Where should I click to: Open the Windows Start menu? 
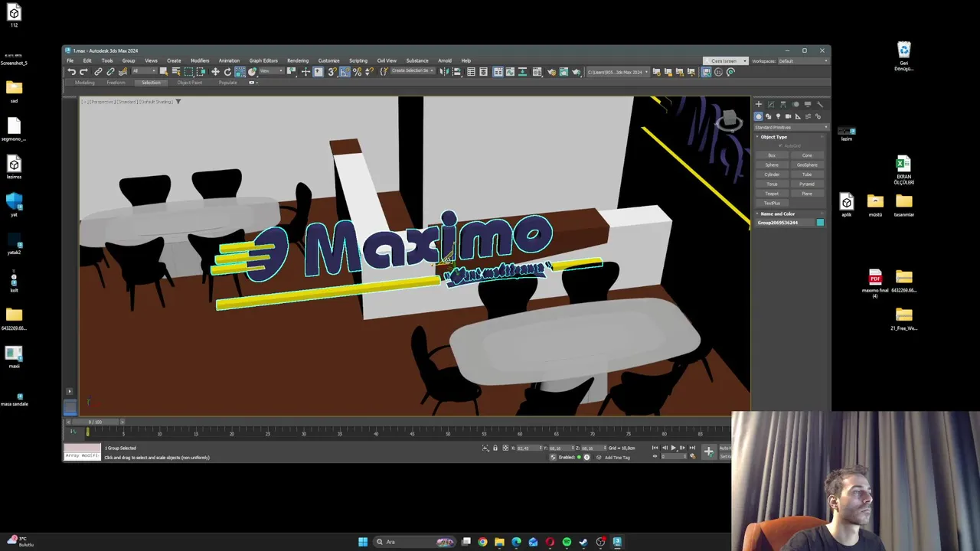coord(363,542)
